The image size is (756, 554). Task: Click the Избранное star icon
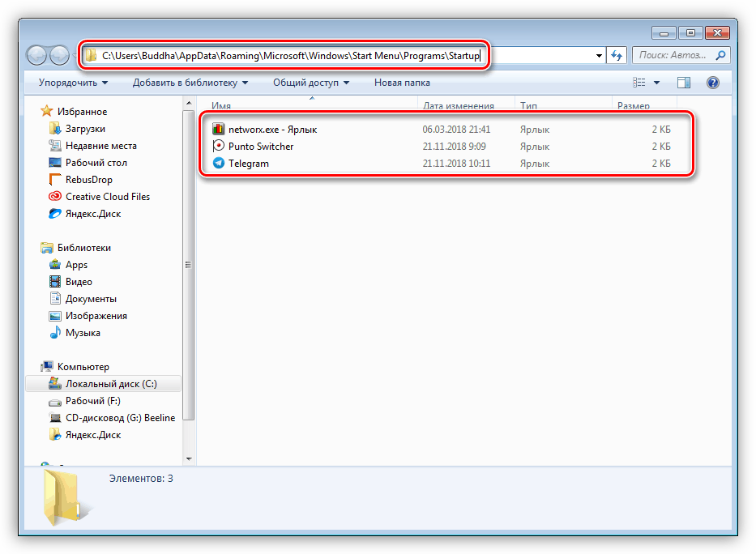click(x=47, y=111)
